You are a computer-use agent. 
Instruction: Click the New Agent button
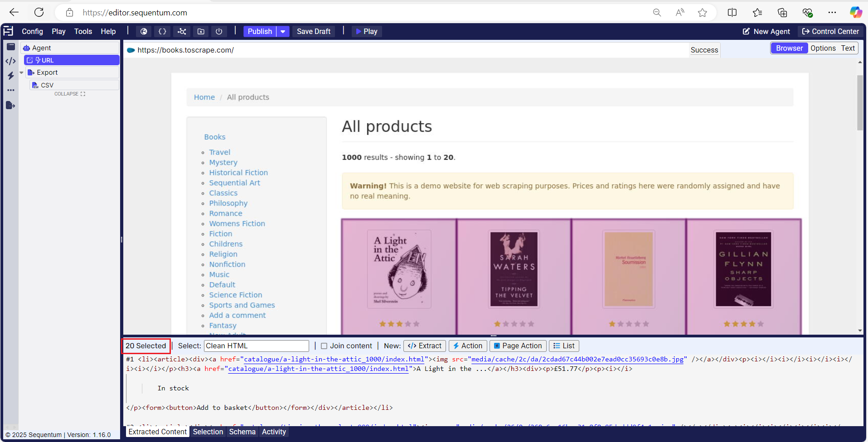[x=766, y=31]
